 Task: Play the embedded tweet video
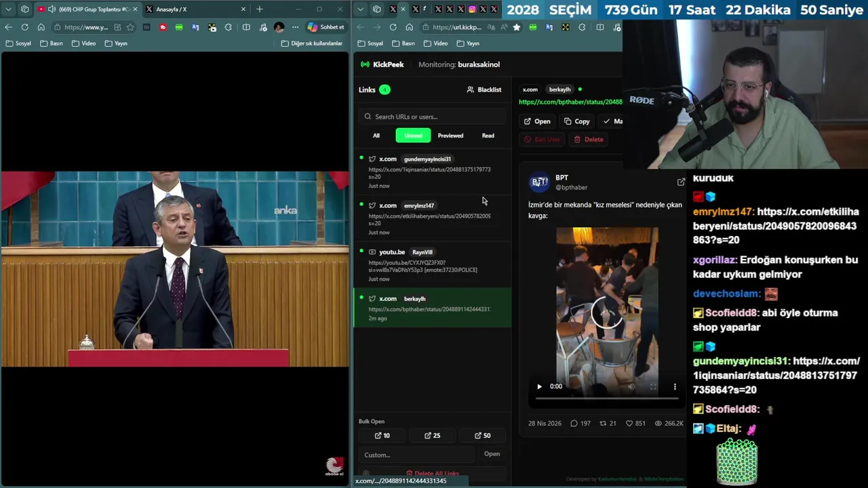(x=540, y=386)
